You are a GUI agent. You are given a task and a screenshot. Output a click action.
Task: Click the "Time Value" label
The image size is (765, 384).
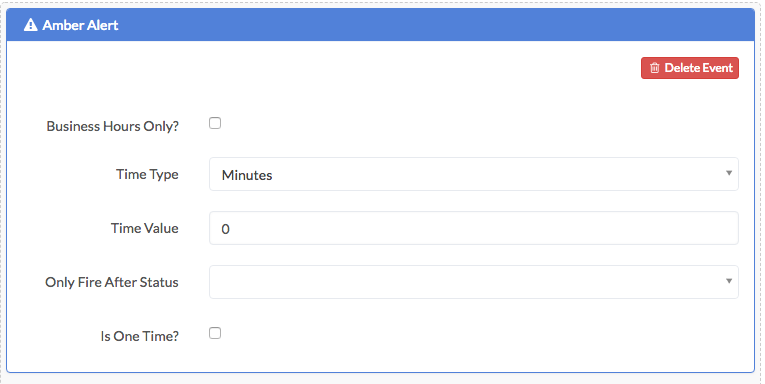click(145, 228)
